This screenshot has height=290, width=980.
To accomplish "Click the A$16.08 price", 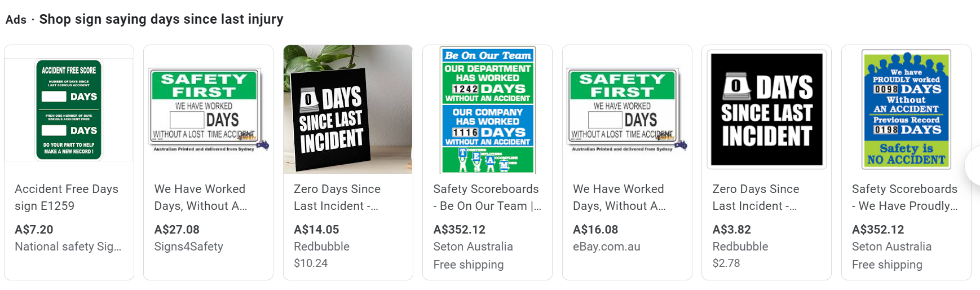I will (595, 230).
